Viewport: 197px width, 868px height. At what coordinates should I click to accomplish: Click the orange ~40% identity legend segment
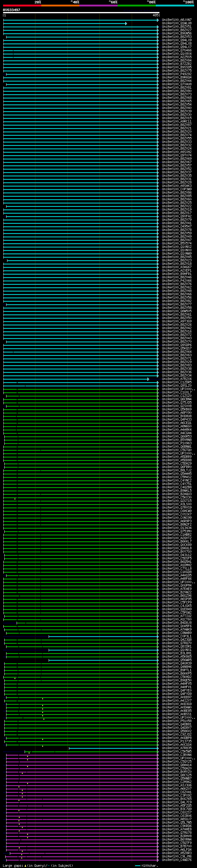pos(60,6)
